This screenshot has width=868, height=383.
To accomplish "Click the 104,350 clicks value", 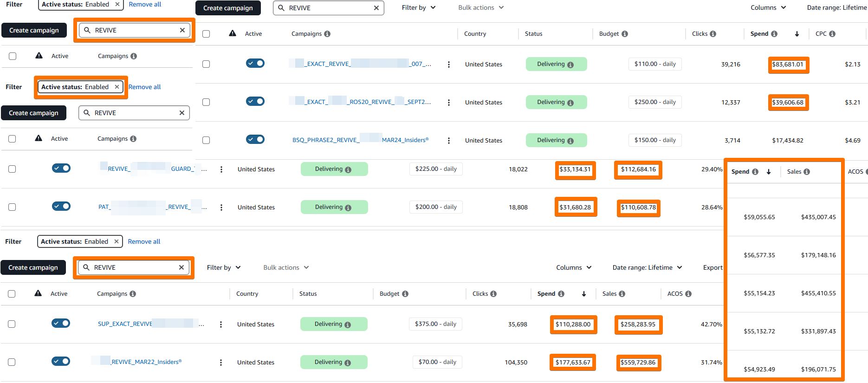I will pos(516,363).
